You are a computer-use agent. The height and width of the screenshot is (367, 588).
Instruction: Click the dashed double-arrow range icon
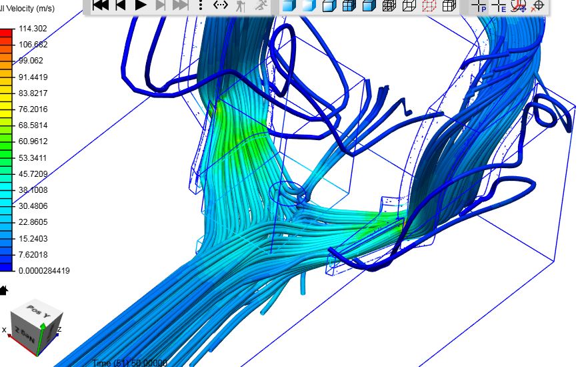click(x=221, y=5)
